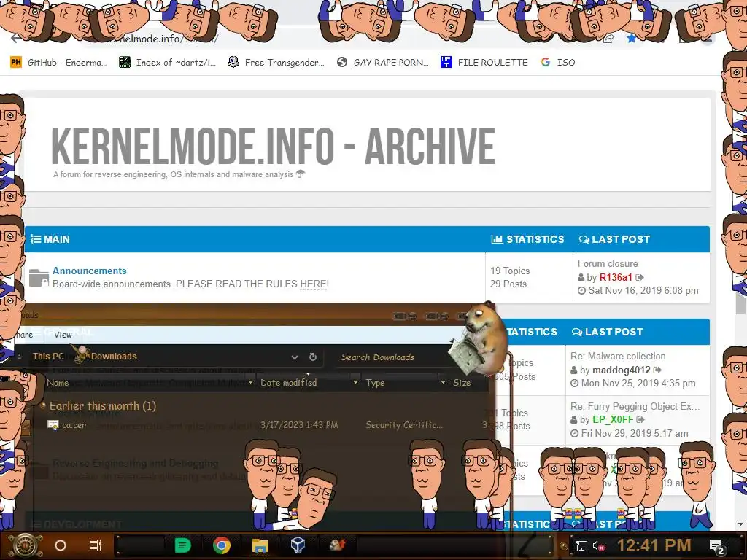Open the Announcements forum link
The height and width of the screenshot is (560, 747).
coord(90,271)
